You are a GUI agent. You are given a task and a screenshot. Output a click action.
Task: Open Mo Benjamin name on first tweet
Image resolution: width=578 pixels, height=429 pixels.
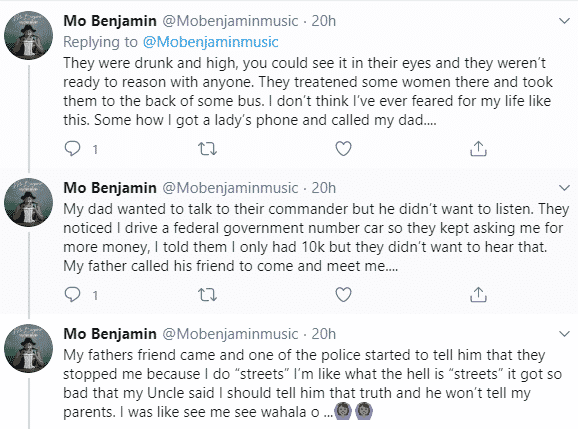point(110,21)
